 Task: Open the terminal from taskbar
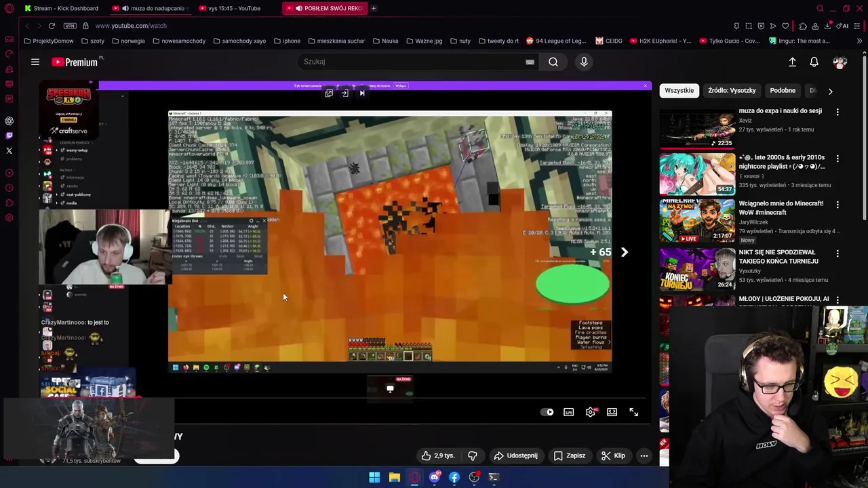coord(494,477)
